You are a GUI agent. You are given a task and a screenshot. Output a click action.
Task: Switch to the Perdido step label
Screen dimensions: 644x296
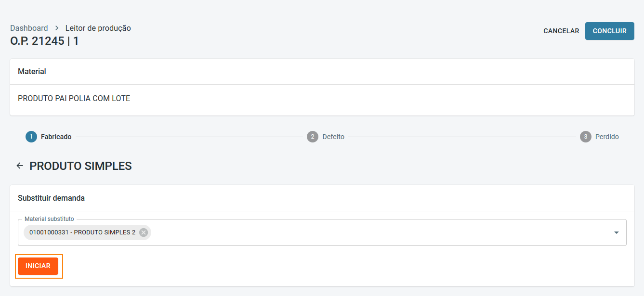pos(607,137)
